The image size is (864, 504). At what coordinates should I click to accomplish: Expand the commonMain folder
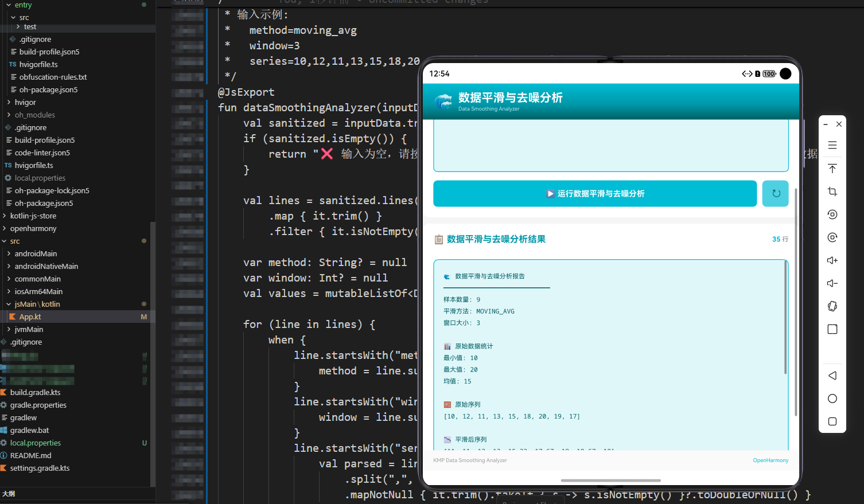click(9, 279)
